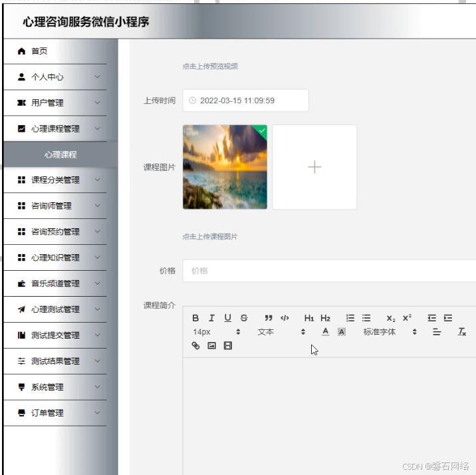
Task: Click inside the 课程简介 editor area
Action: tap(329, 416)
